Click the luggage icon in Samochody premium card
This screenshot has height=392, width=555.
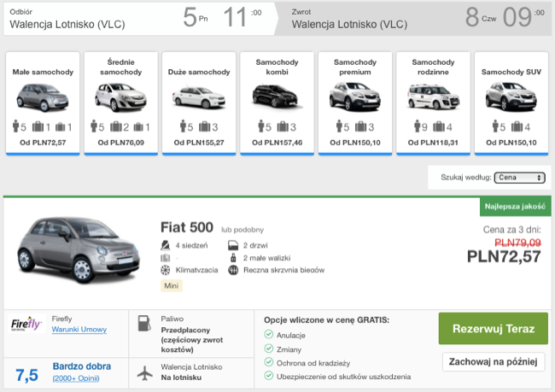(x=360, y=126)
